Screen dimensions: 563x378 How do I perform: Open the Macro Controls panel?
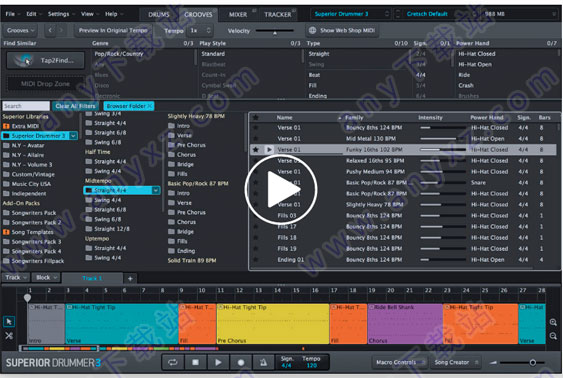click(x=399, y=363)
